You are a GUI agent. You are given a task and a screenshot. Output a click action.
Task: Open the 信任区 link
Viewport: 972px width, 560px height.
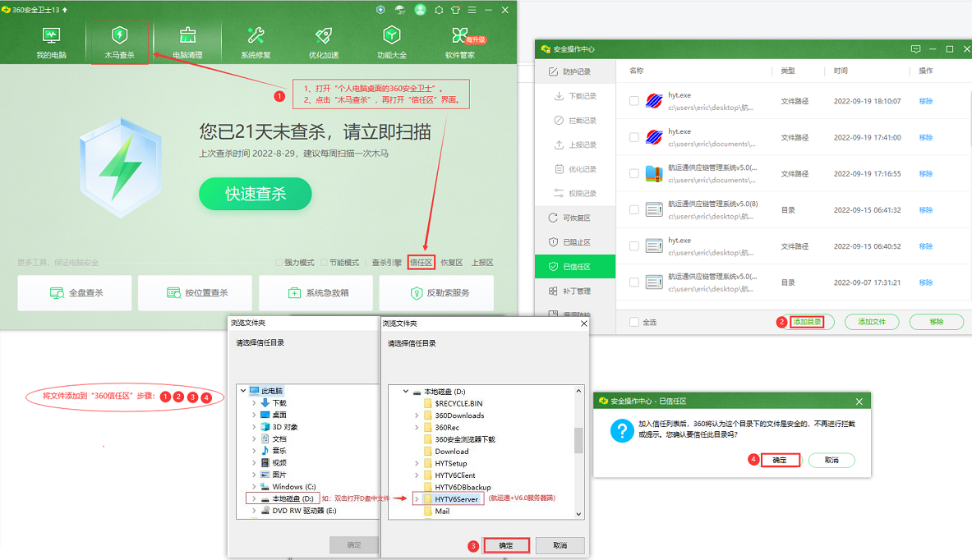(x=422, y=263)
